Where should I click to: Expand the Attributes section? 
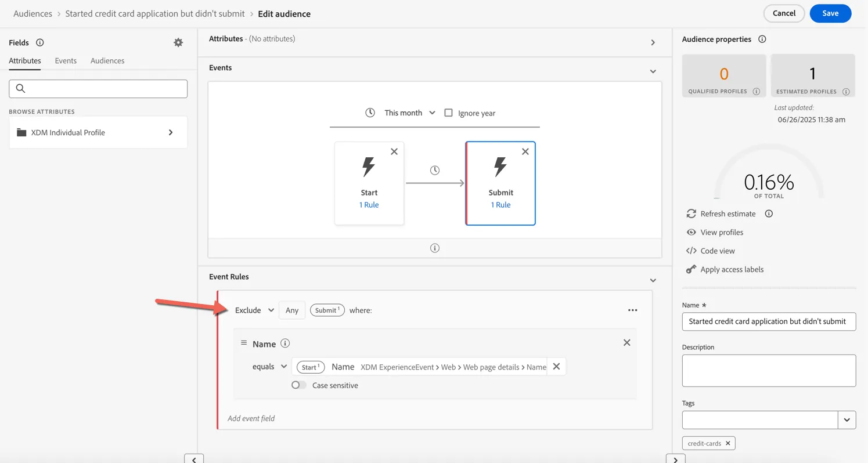653,42
